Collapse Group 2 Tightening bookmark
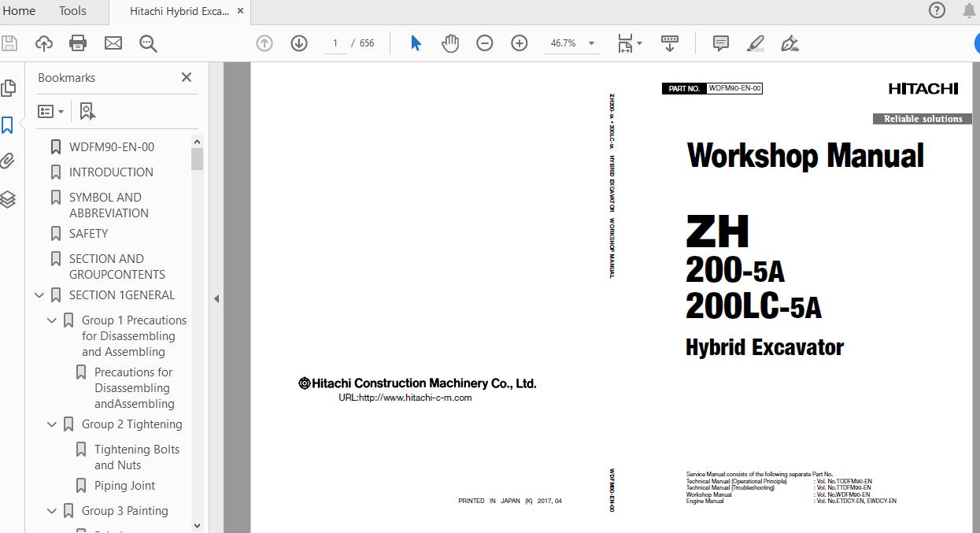Viewport: 980px width, 533px height. (x=52, y=424)
